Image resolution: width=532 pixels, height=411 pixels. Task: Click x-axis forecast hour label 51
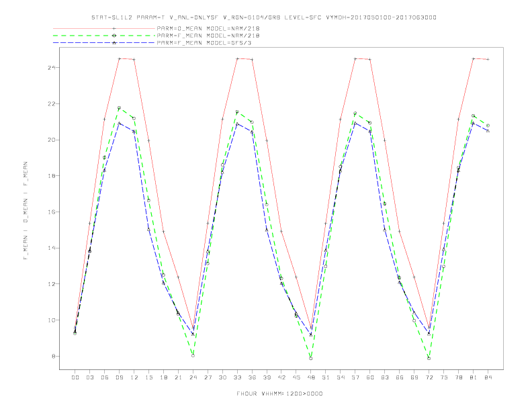[x=326, y=377]
